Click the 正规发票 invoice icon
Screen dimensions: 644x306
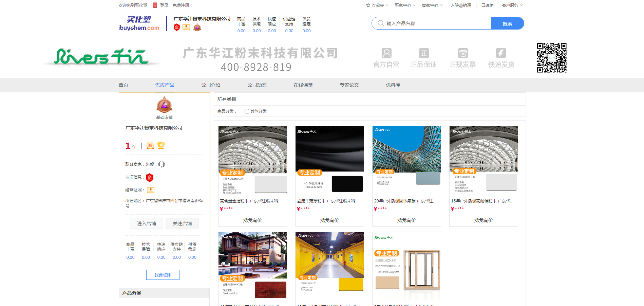click(463, 53)
